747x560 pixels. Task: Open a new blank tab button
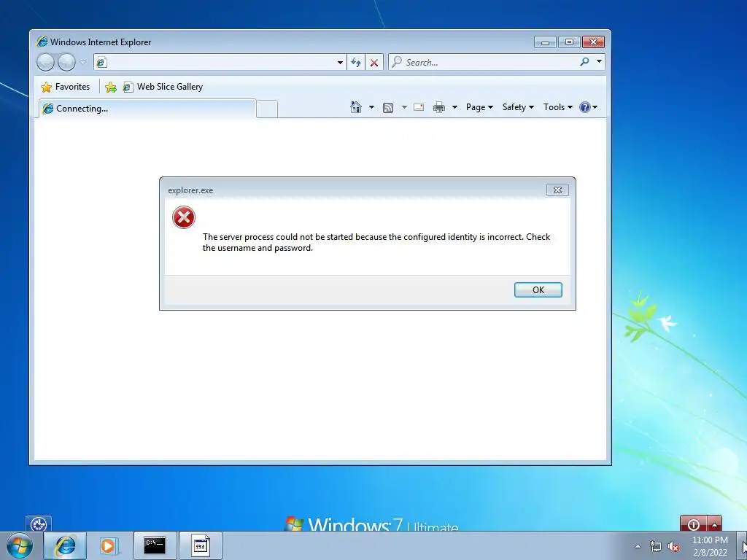tap(267, 109)
